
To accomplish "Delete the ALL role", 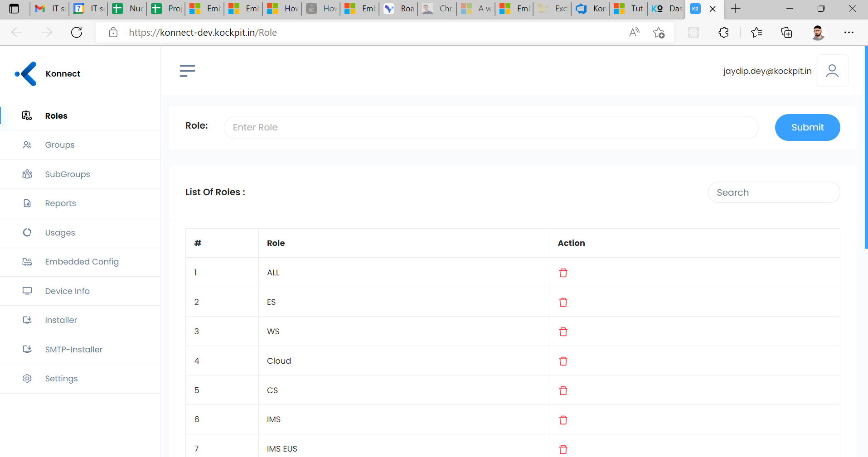I will [x=563, y=273].
